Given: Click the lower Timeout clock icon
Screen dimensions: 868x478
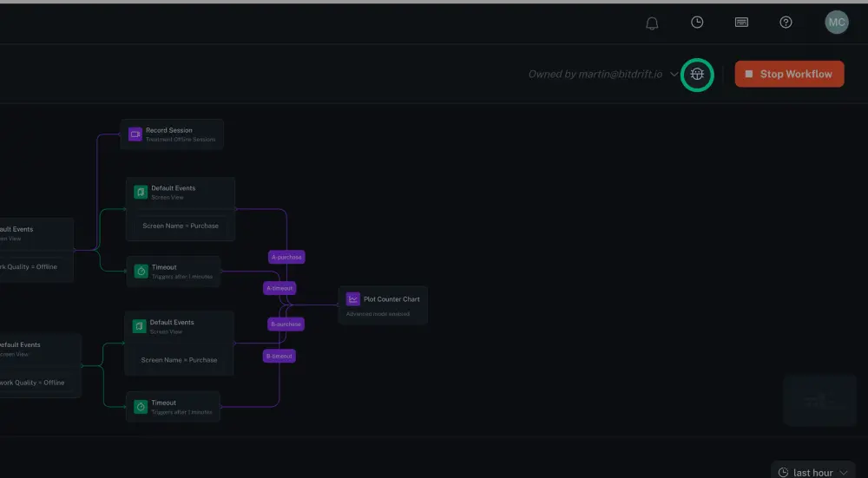Looking at the screenshot, I should (141, 407).
